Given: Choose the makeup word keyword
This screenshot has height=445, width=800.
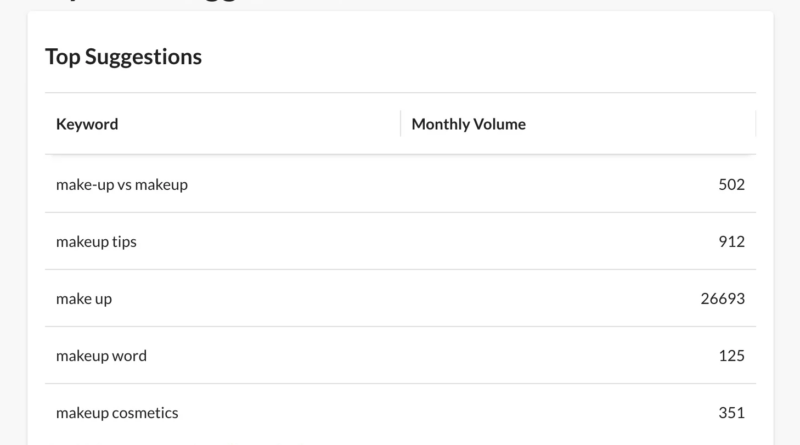Looking at the screenshot, I should (101, 355).
